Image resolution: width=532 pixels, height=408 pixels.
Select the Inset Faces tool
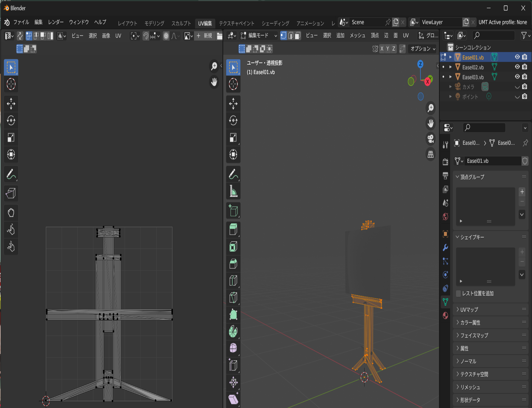tap(233, 246)
